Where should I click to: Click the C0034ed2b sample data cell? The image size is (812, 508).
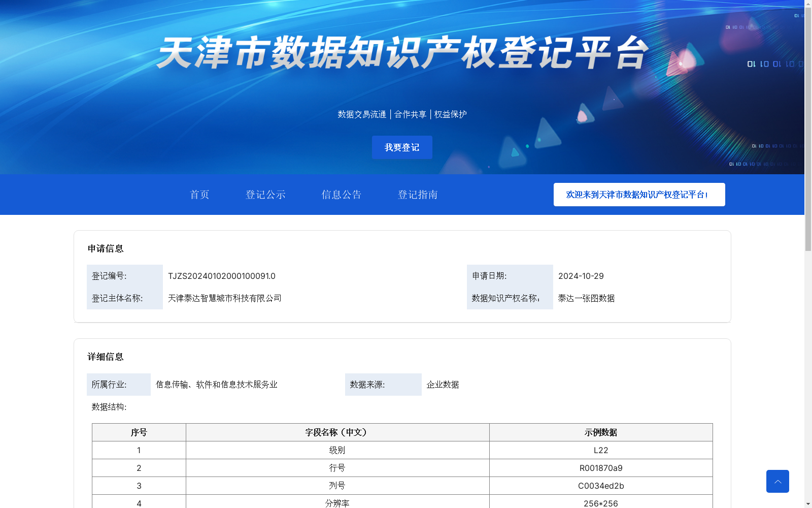click(x=601, y=486)
